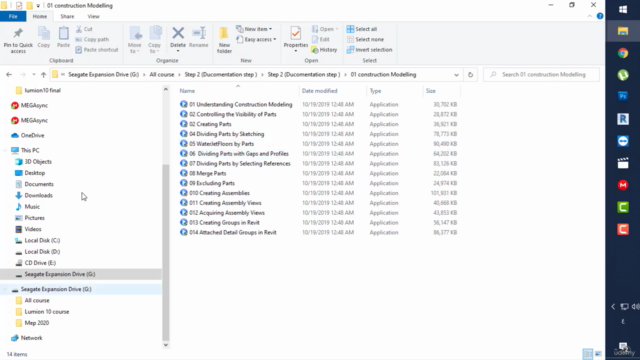Collapse the This PC tree node

[5, 150]
